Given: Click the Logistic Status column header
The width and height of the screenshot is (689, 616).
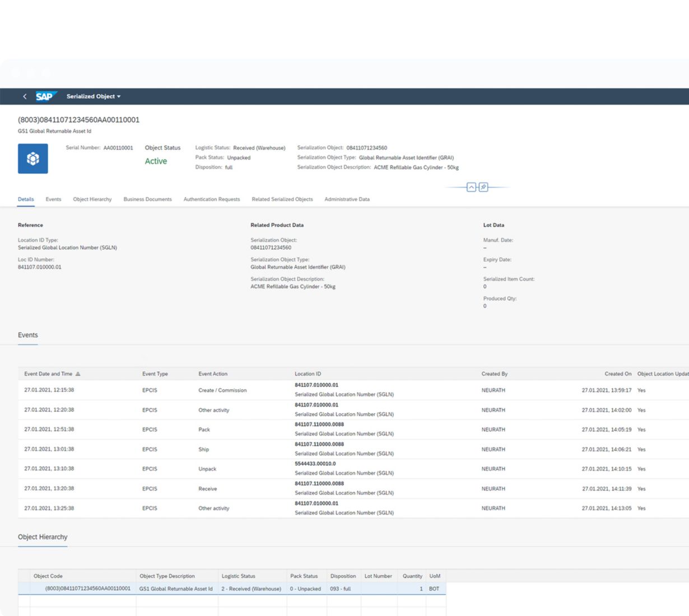Looking at the screenshot, I should pos(238,576).
